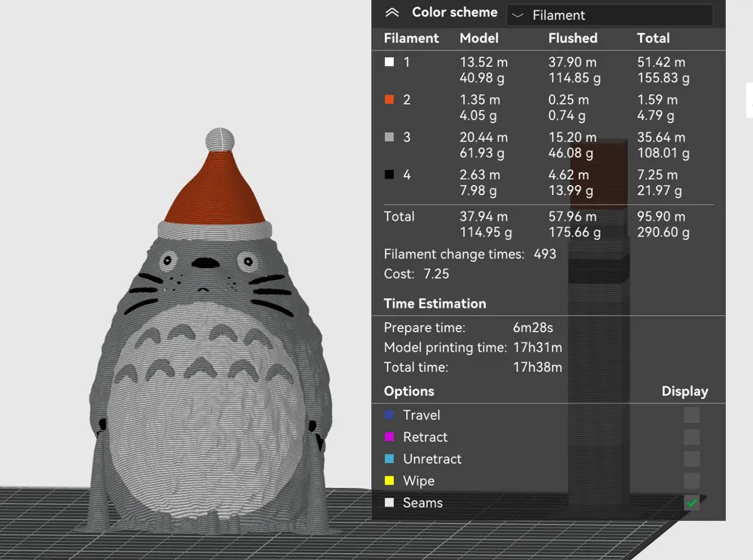The height and width of the screenshot is (560, 753).
Task: Click grand total length 95.90 m
Action: 661,217
